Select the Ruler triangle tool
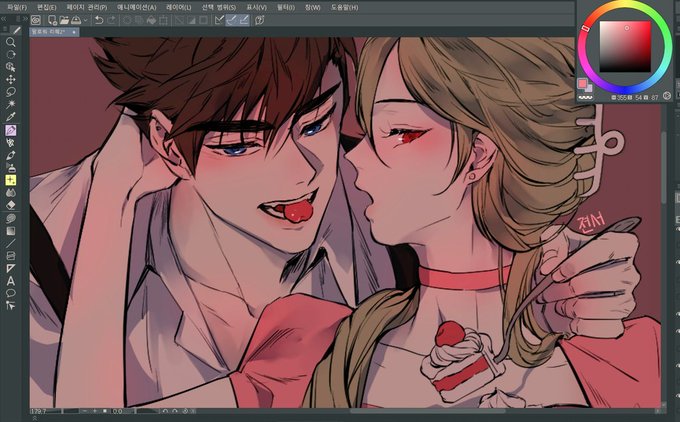This screenshot has height=422, width=680. tap(11, 269)
